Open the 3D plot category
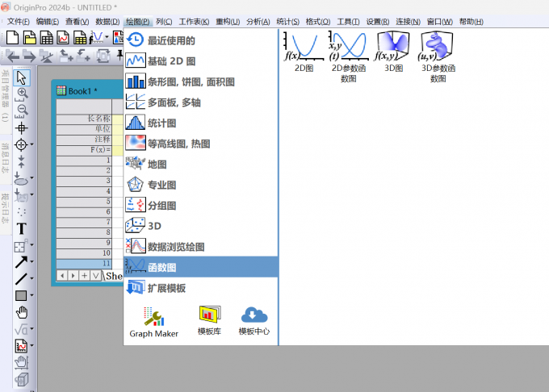This screenshot has width=549, height=392. [x=201, y=227]
